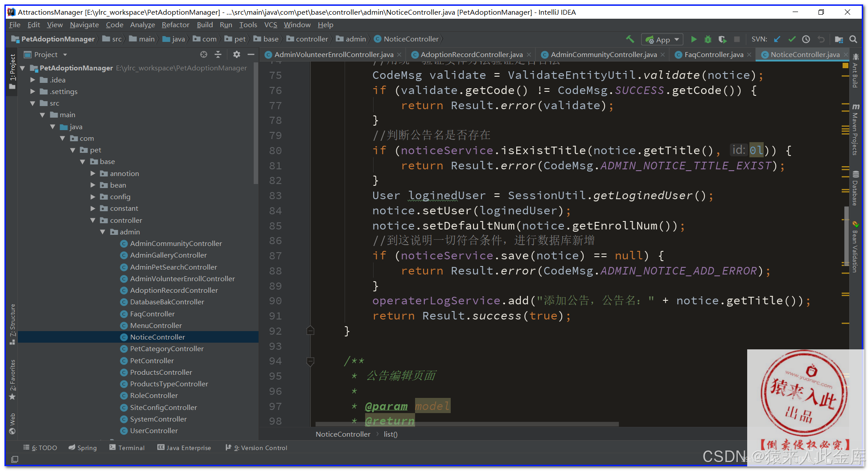Show SVN history clock icon
Viewport: 868px width, 471px height.
point(806,39)
